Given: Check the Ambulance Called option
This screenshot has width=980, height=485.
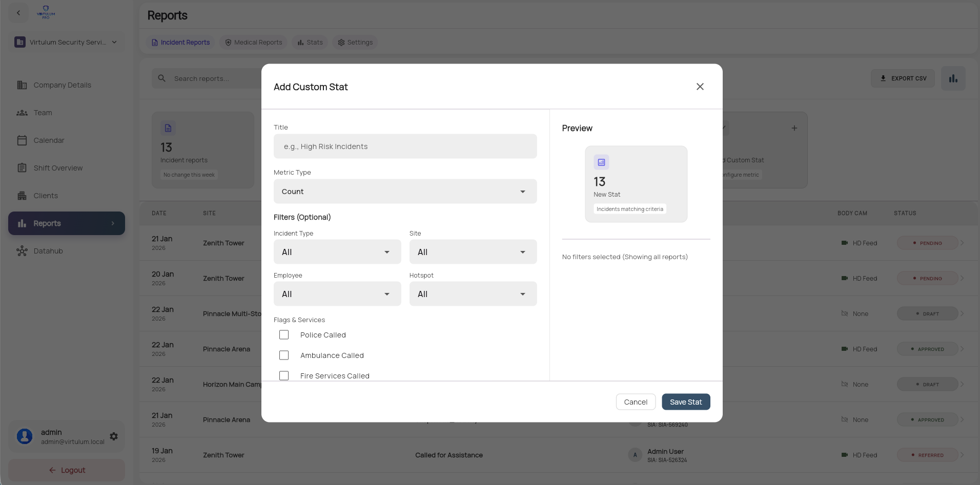Looking at the screenshot, I should (x=284, y=355).
